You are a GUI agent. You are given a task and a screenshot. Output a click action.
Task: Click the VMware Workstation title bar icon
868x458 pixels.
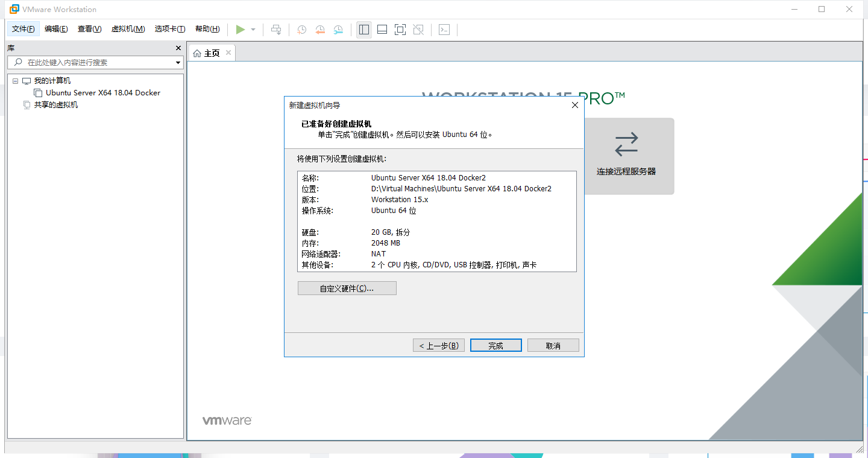click(x=14, y=9)
